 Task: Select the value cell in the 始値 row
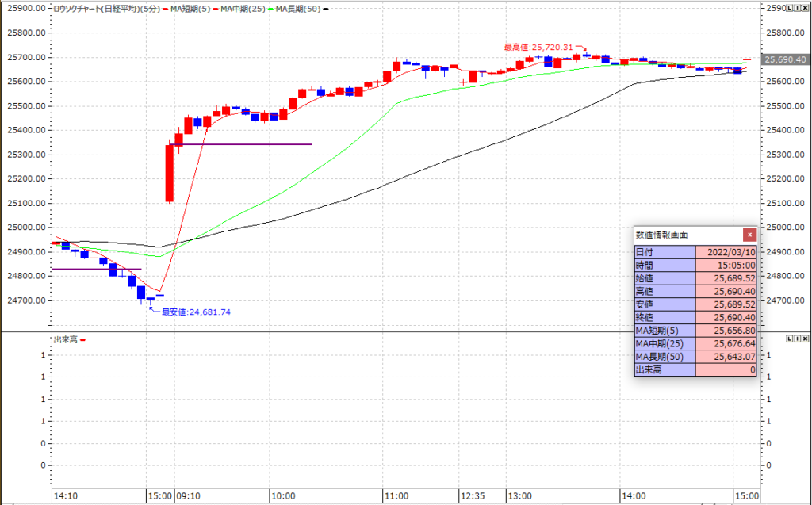coord(726,278)
